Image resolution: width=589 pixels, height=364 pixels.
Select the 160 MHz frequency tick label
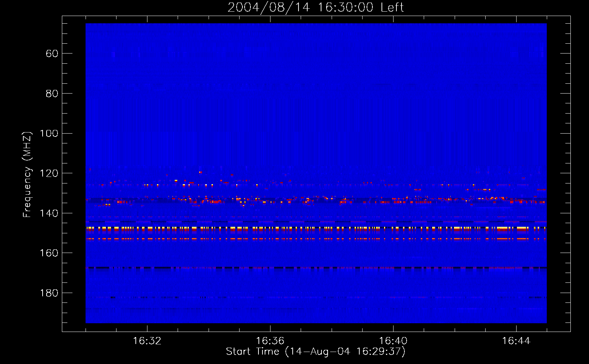pos(49,253)
